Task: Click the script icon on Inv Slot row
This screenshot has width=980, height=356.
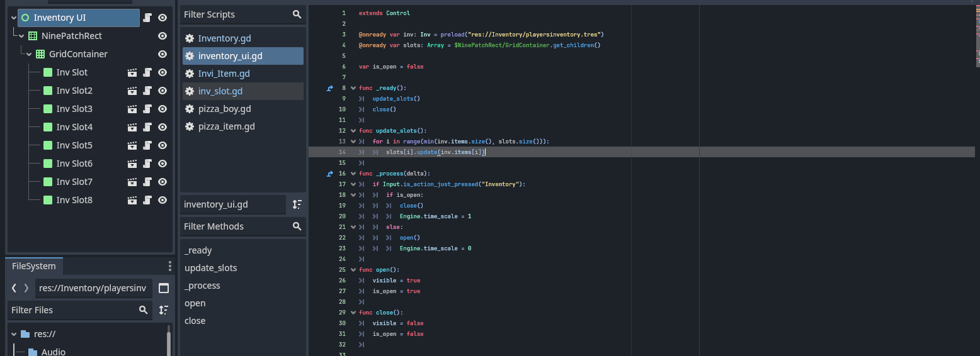Action: (147, 72)
